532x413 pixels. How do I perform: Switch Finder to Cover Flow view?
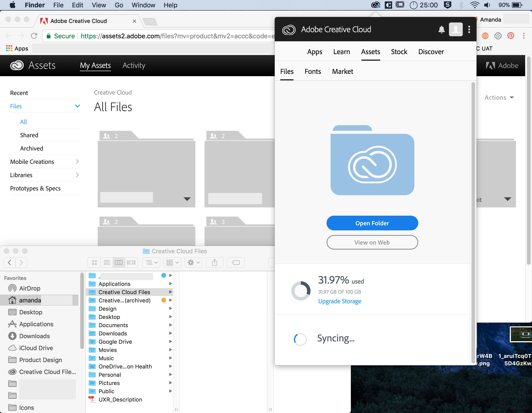[131, 262]
